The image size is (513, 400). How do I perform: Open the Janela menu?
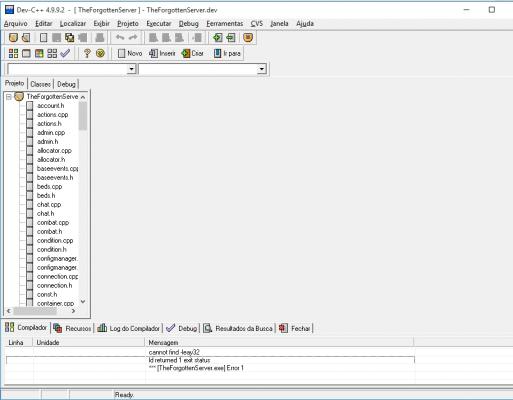279,24
